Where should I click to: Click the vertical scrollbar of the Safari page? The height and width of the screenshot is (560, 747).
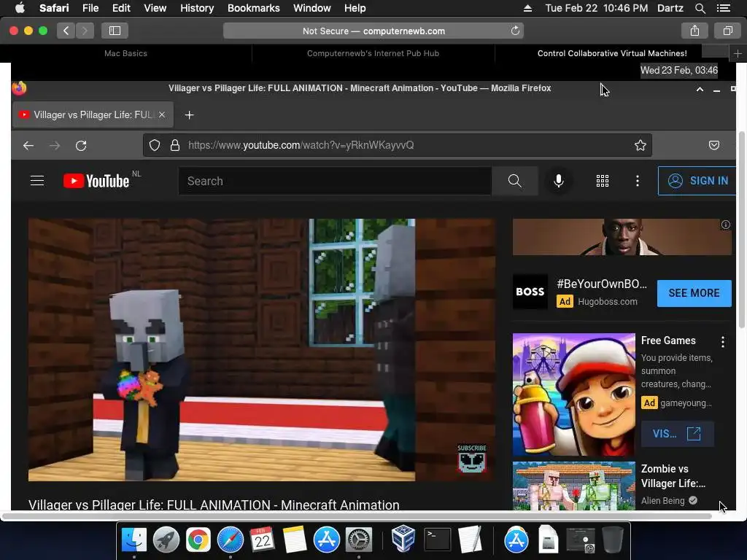[x=742, y=230]
